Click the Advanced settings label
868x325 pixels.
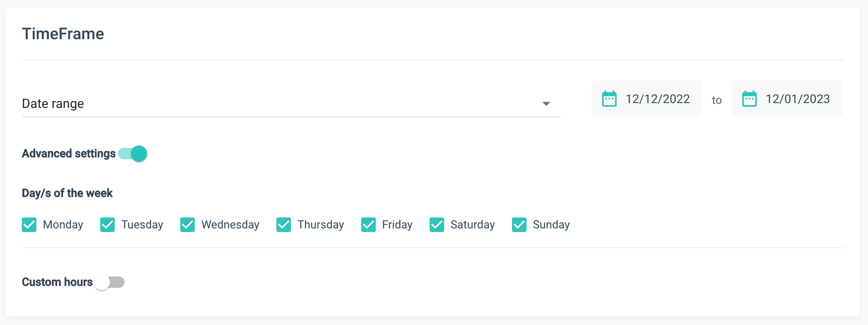69,154
